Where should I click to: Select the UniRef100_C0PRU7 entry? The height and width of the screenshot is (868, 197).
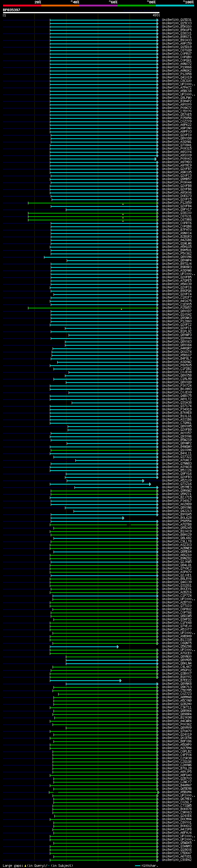pyautogui.click(x=176, y=54)
